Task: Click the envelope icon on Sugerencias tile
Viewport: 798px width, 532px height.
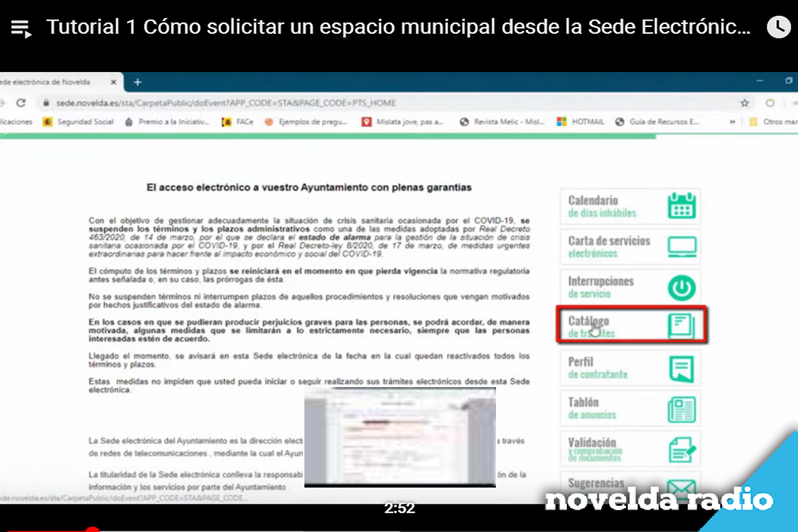Action: (x=681, y=488)
